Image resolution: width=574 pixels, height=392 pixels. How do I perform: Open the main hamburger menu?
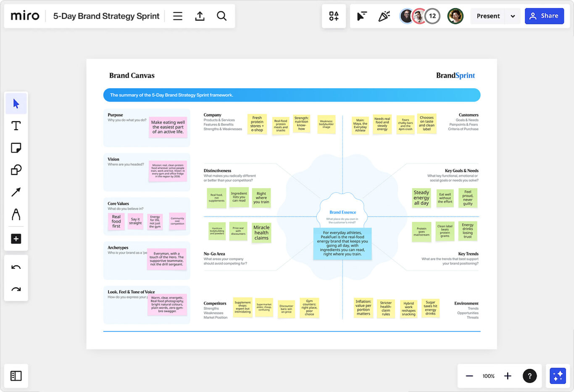point(178,16)
